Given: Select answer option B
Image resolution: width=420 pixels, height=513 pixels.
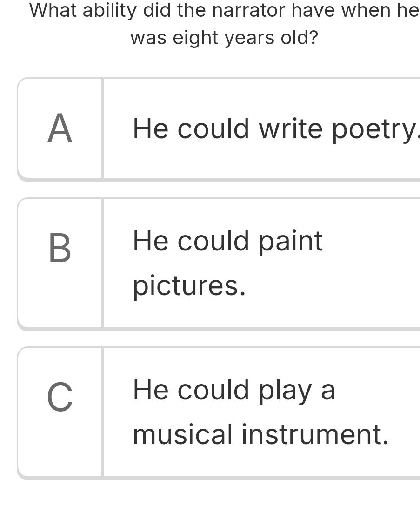Looking at the screenshot, I should coord(219,263).
